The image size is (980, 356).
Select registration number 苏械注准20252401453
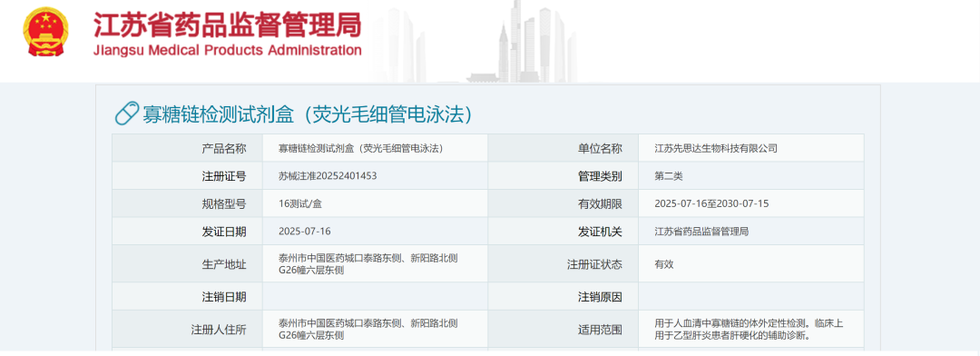click(328, 176)
